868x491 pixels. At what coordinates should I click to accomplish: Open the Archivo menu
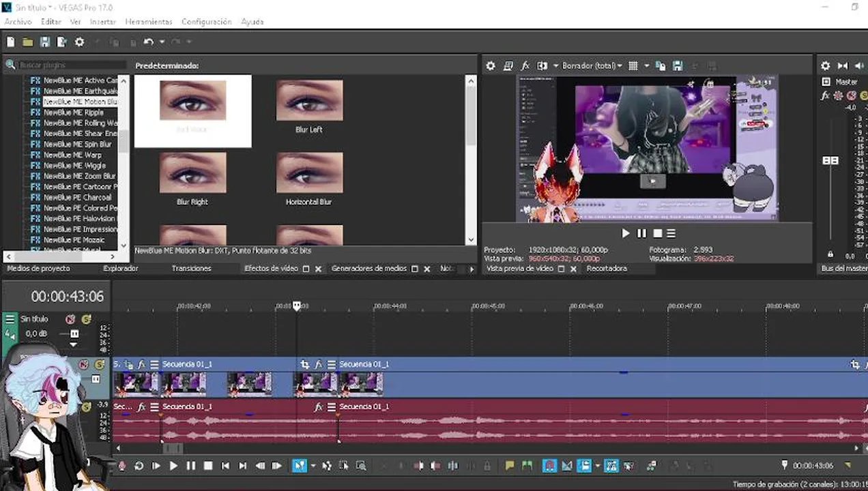click(18, 22)
